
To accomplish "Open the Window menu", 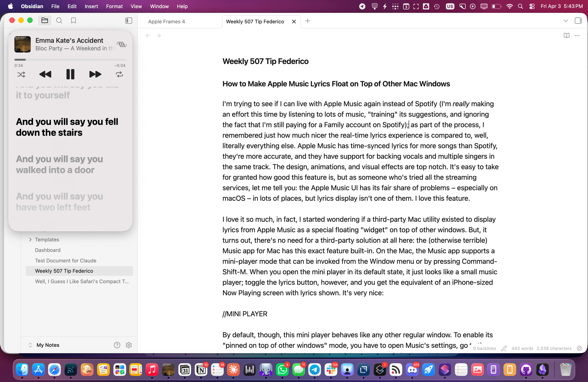I will (159, 6).
